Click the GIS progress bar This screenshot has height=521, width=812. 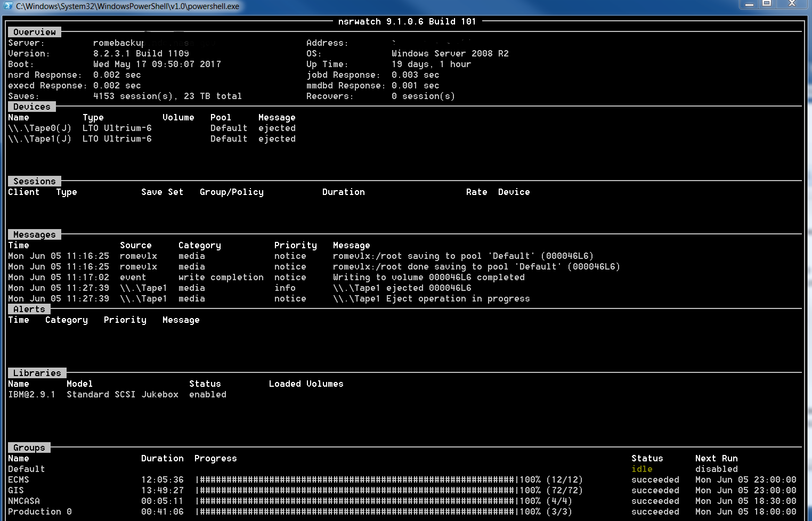pyautogui.click(x=357, y=490)
